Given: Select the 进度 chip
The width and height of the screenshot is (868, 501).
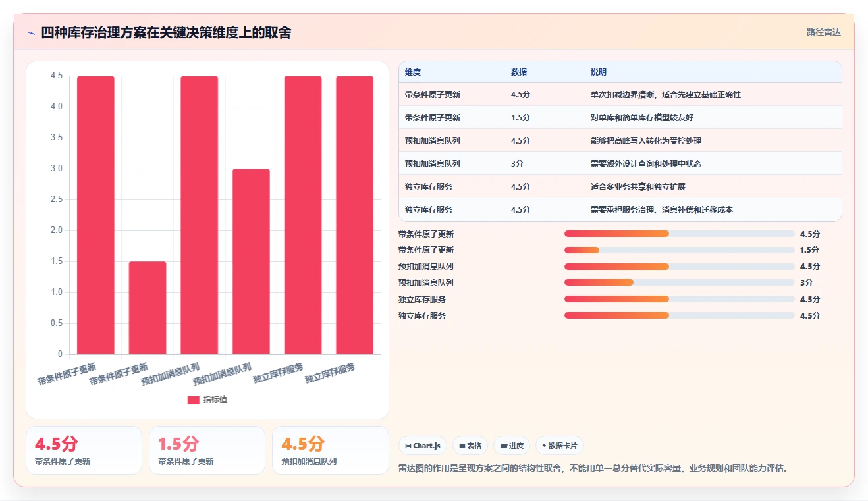Looking at the screenshot, I should pos(512,446).
